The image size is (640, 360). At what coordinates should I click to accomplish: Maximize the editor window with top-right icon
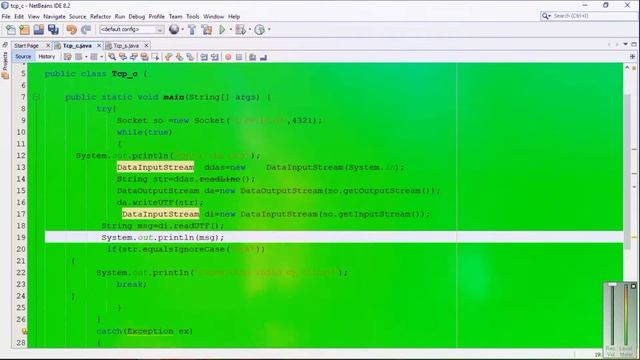(x=634, y=44)
